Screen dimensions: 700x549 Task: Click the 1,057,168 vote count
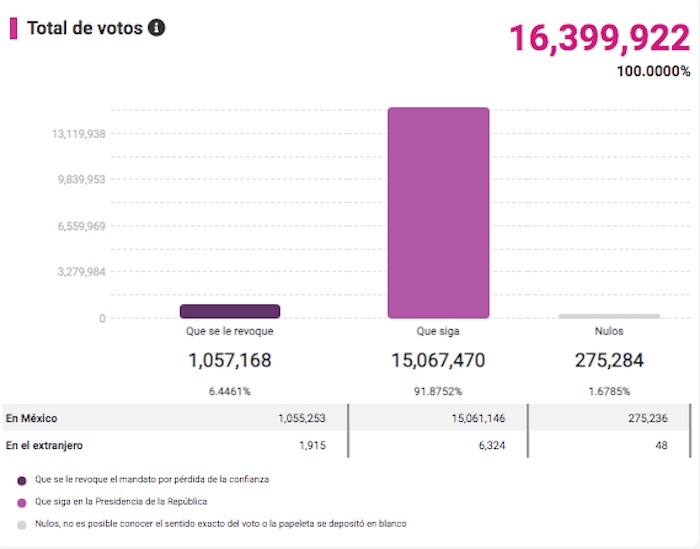tap(230, 360)
